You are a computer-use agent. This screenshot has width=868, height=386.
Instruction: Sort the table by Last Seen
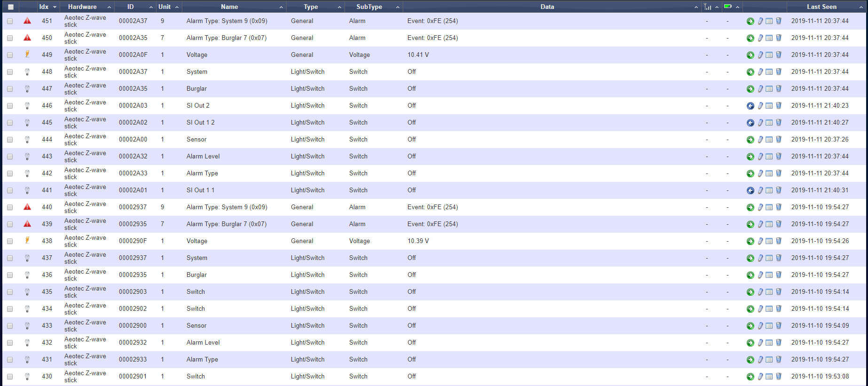click(821, 7)
